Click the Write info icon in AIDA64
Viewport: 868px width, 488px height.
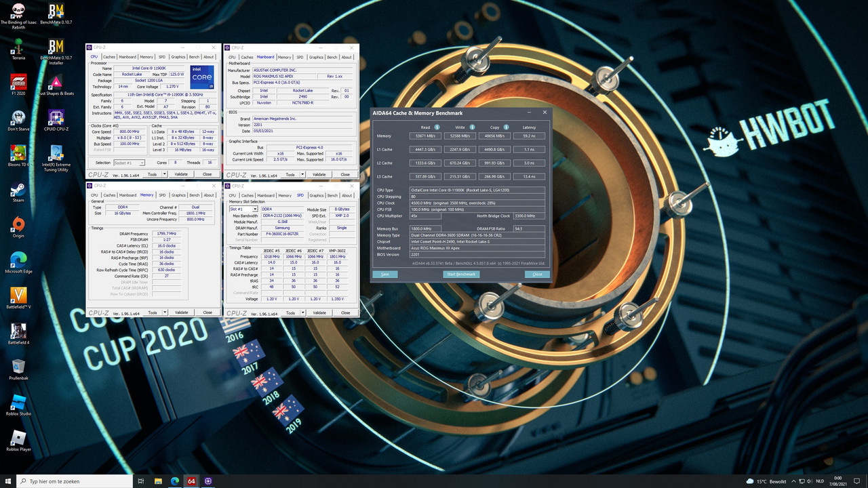(x=472, y=127)
